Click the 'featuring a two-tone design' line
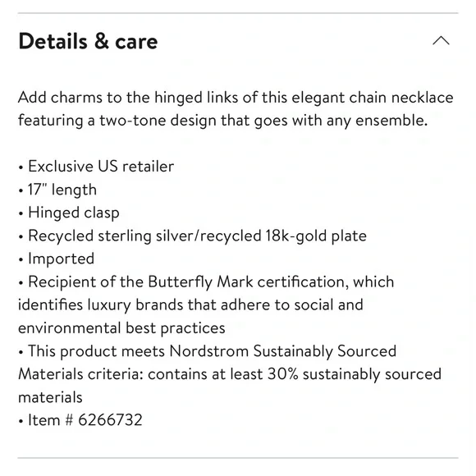476x476 pixels. 223,121
